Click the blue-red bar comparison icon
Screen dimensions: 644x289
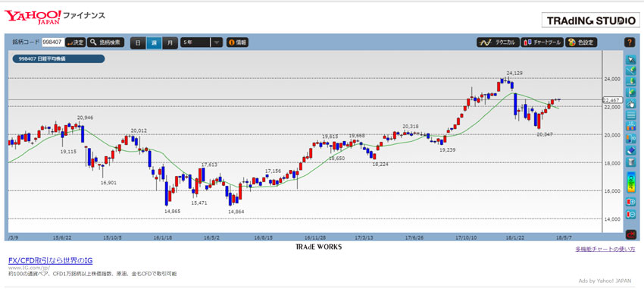[630, 139]
